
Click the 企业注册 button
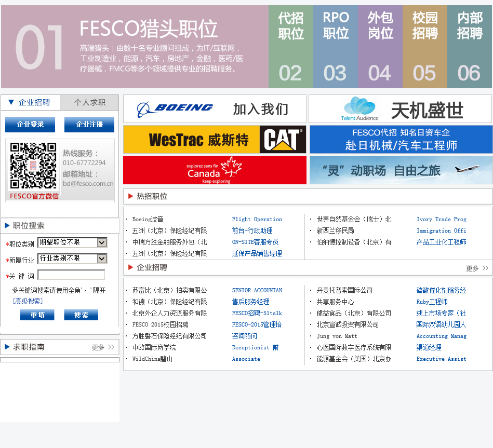click(89, 125)
